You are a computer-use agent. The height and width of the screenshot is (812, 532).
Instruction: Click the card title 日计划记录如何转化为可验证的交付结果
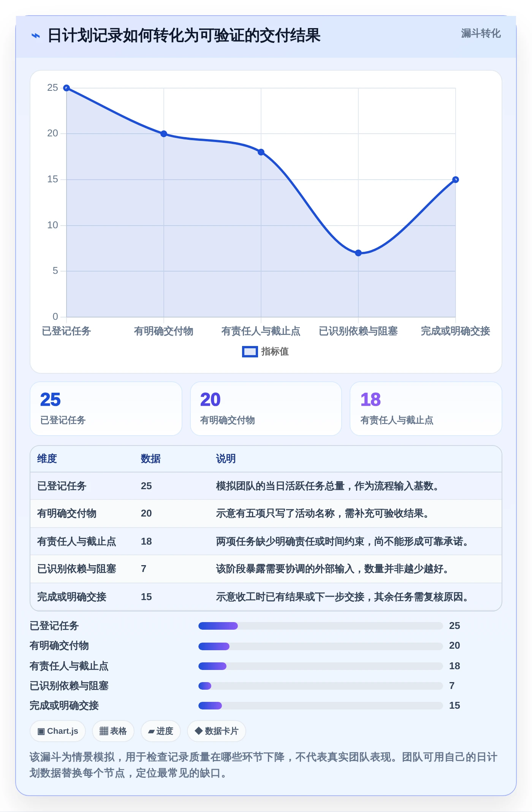click(184, 36)
